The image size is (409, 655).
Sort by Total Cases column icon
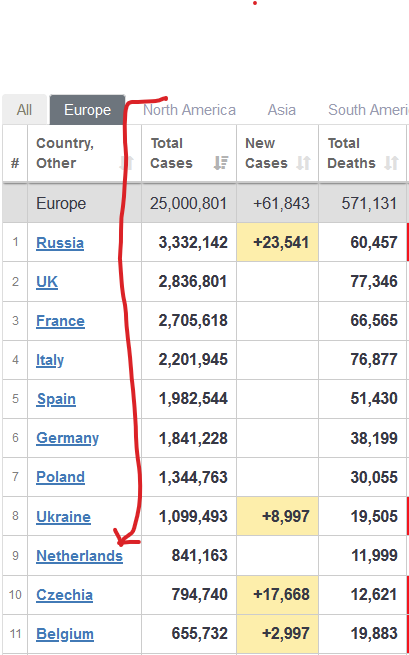(x=221, y=163)
